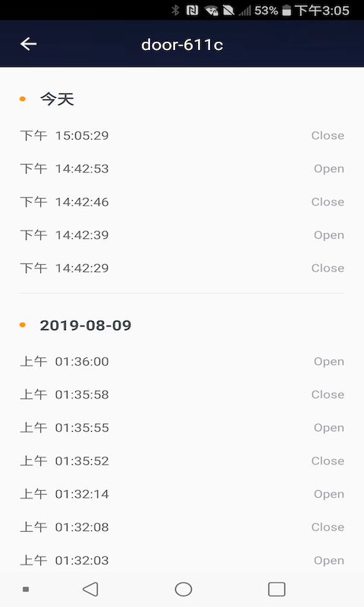Screen dimensions: 364x607
Task: Tap the 14:42:46 Close record
Action: [x=182, y=202]
